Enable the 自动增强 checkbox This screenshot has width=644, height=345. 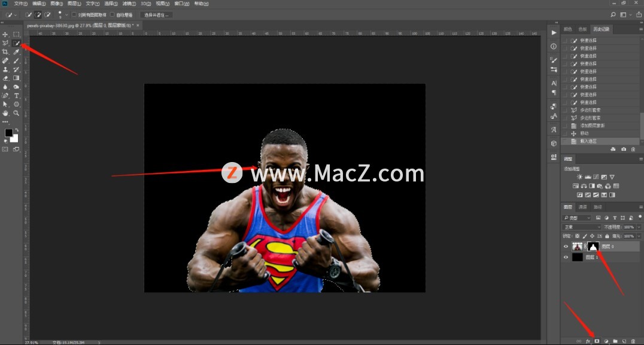[x=112, y=15]
